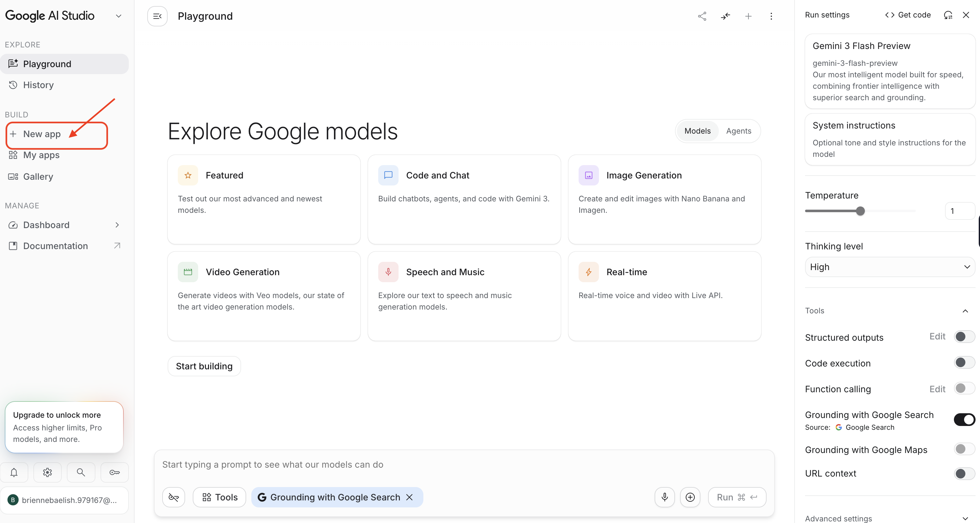The image size is (980, 523).
Task: Click the add media plus-circle icon
Action: point(690,497)
